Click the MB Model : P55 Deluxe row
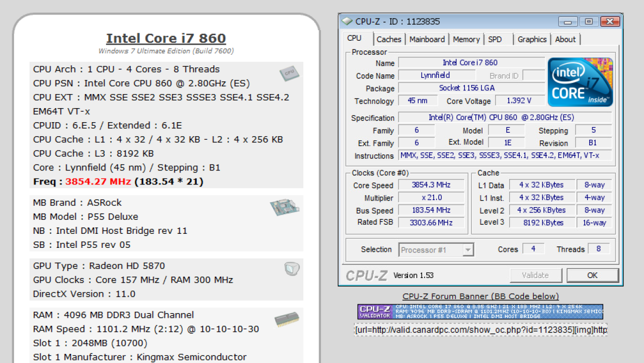The image size is (644, 363). [167, 217]
